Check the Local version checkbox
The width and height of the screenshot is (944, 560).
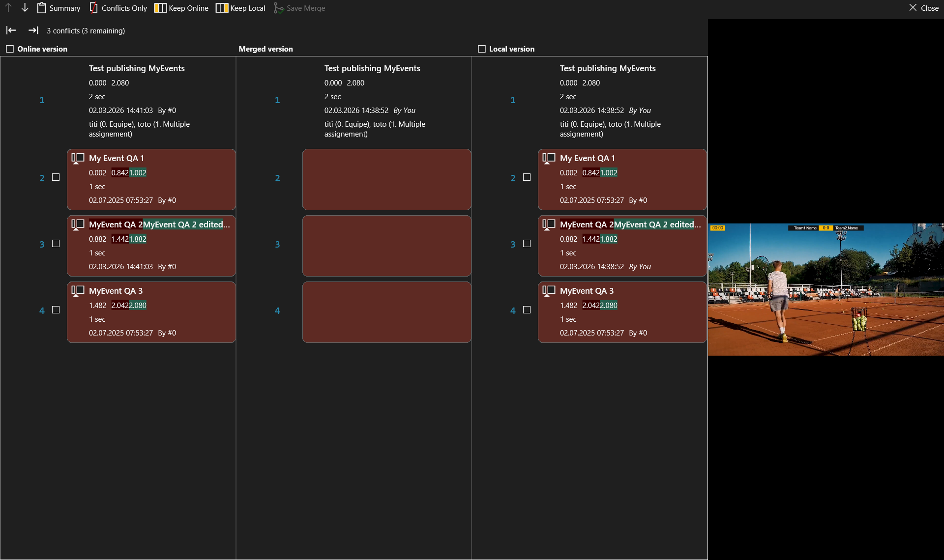pos(482,49)
